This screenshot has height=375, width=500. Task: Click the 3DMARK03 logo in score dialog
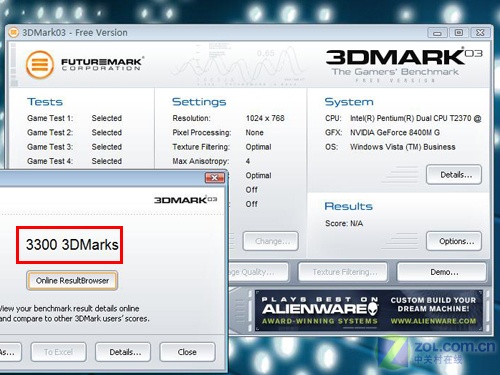pyautogui.click(x=186, y=200)
